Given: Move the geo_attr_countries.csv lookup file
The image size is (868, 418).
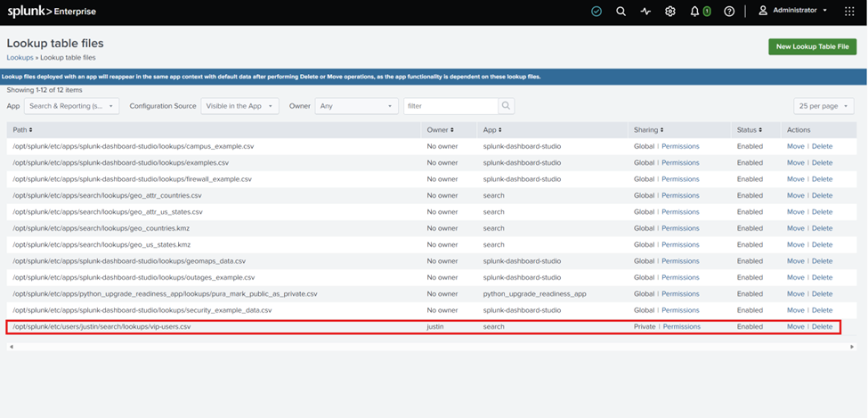Looking at the screenshot, I should [x=796, y=196].
